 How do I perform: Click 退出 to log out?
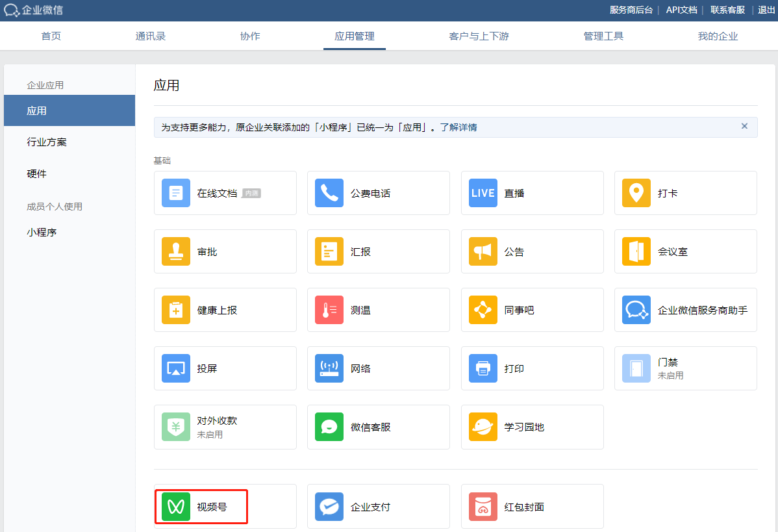pos(766,10)
